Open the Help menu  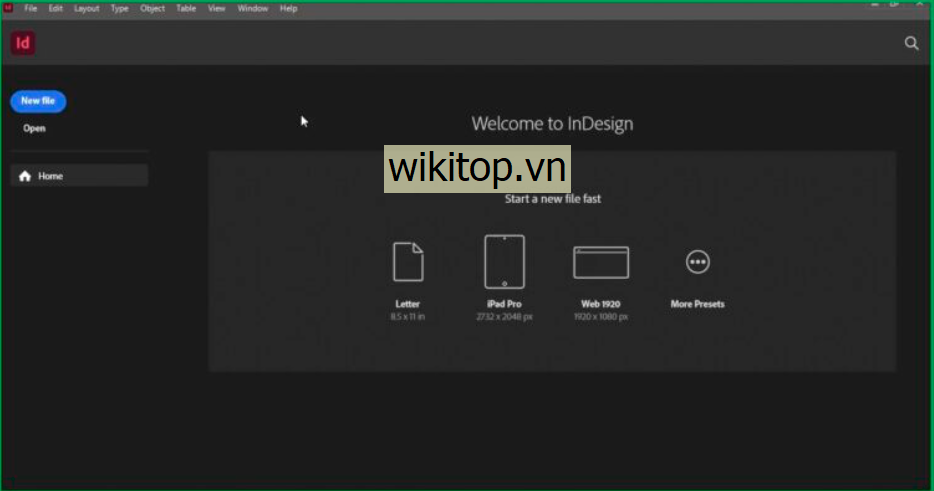point(288,8)
